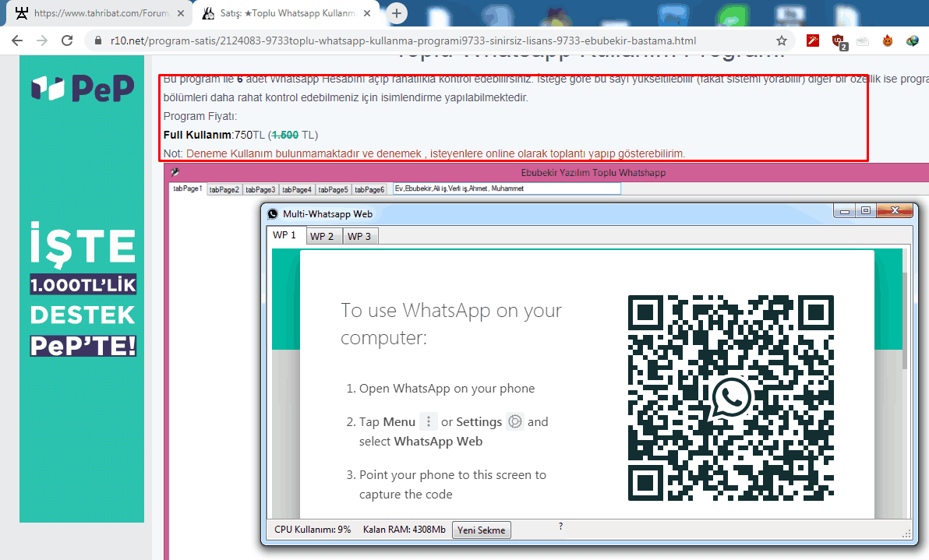The image size is (929, 560).
Task: Switch to tabPage6
Action: [369, 189]
